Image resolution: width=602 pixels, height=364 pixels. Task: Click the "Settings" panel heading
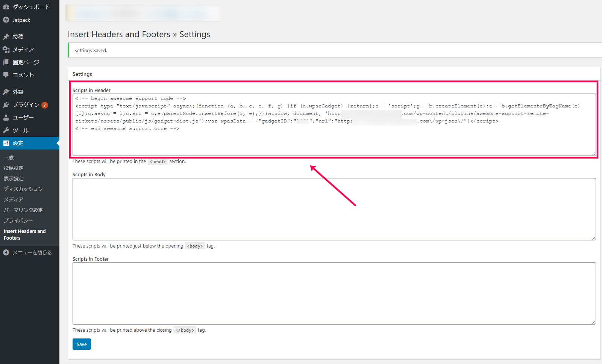[x=82, y=74]
